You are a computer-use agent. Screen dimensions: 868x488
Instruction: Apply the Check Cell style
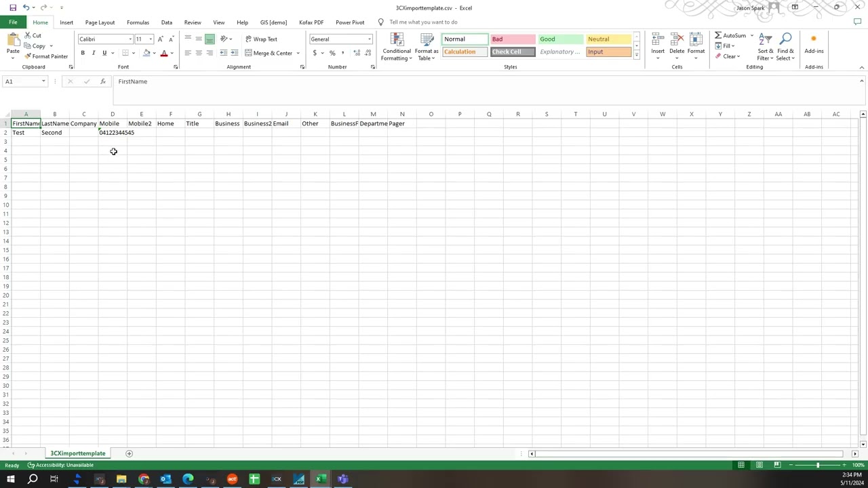512,52
